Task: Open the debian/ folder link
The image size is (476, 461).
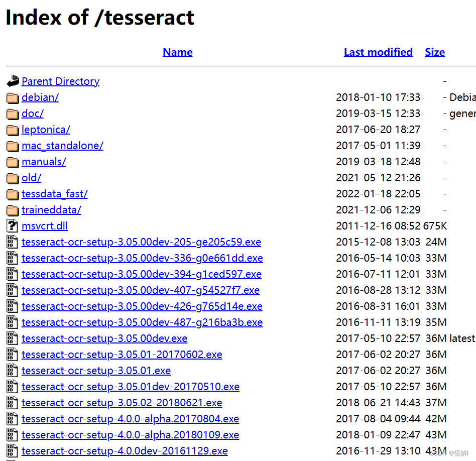Action: 40,97
